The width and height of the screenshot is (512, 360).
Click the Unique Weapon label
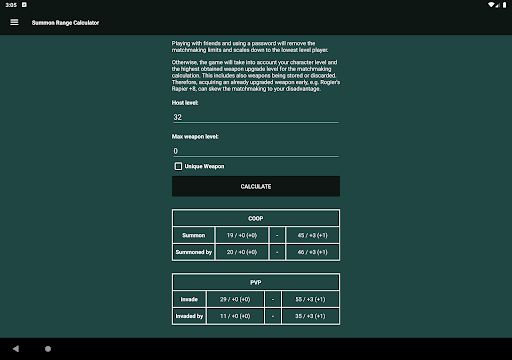[x=204, y=166]
